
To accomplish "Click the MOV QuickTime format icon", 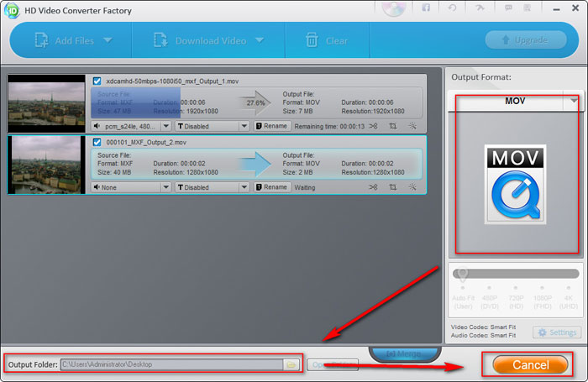I will pyautogui.click(x=515, y=185).
